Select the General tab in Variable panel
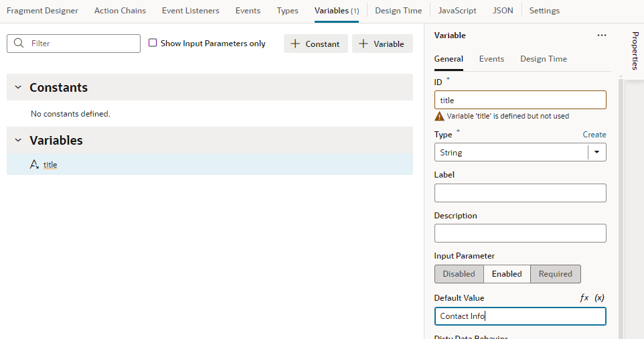This screenshot has width=644, height=339. click(449, 59)
